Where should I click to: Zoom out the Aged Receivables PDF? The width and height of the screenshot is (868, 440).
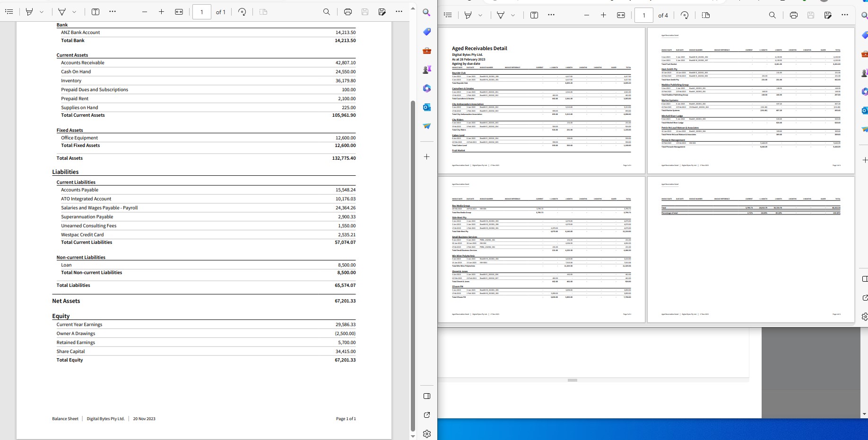tap(587, 15)
